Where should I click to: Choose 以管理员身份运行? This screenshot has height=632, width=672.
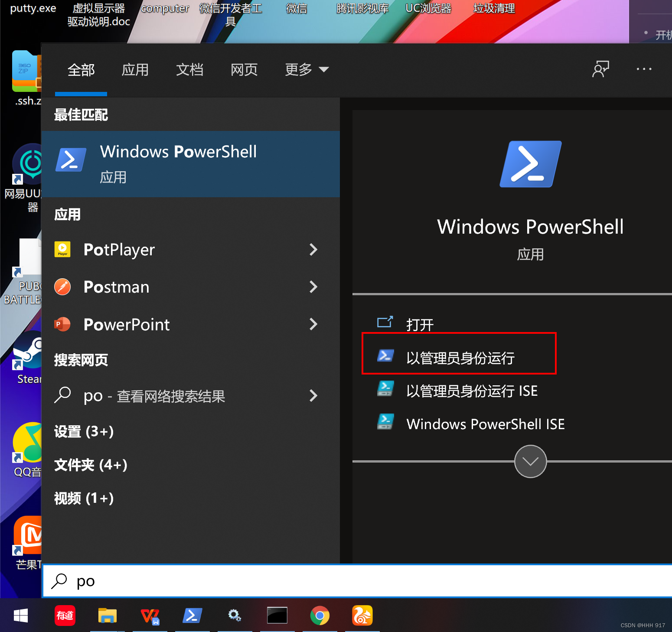coord(460,358)
